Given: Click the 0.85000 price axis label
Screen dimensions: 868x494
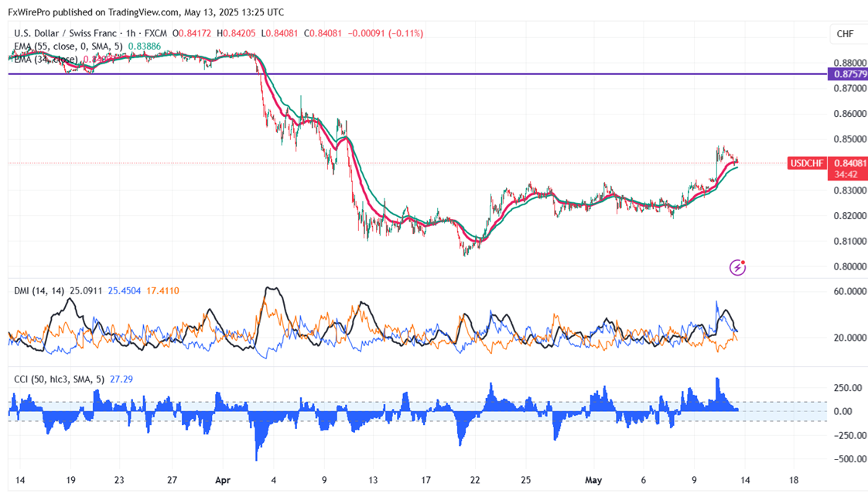Looking at the screenshot, I should coord(849,139).
